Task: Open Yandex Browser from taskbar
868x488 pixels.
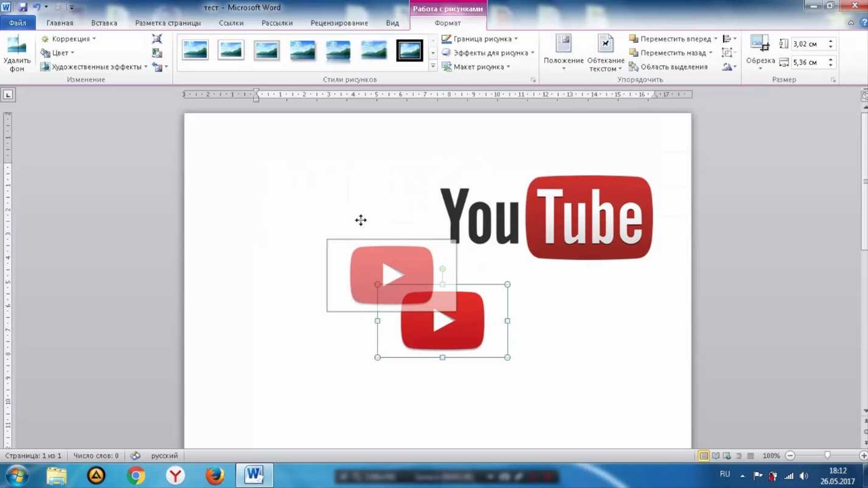Action: (x=175, y=475)
